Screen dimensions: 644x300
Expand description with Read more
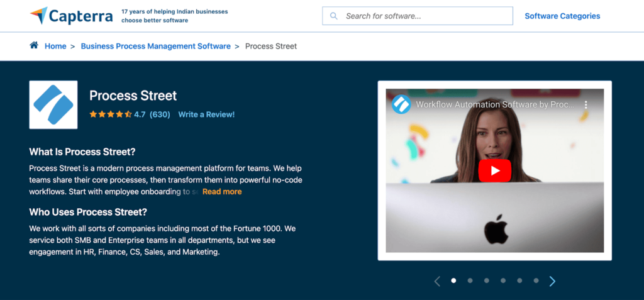coord(222,191)
